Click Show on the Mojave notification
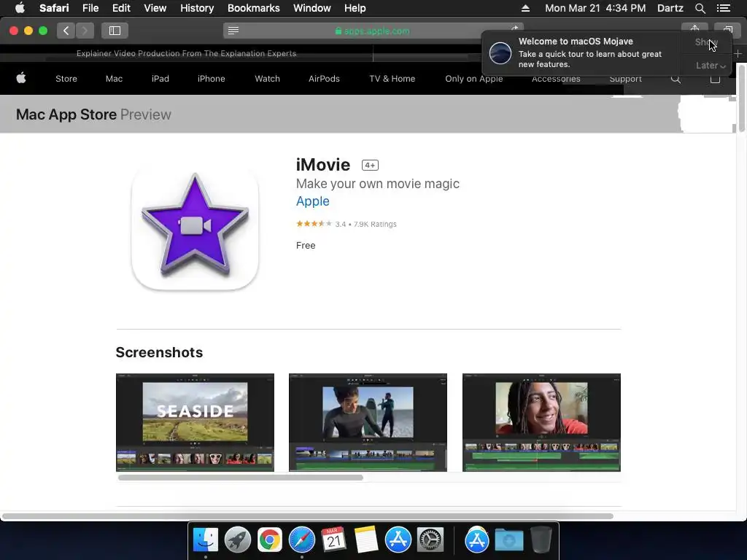 (x=706, y=42)
